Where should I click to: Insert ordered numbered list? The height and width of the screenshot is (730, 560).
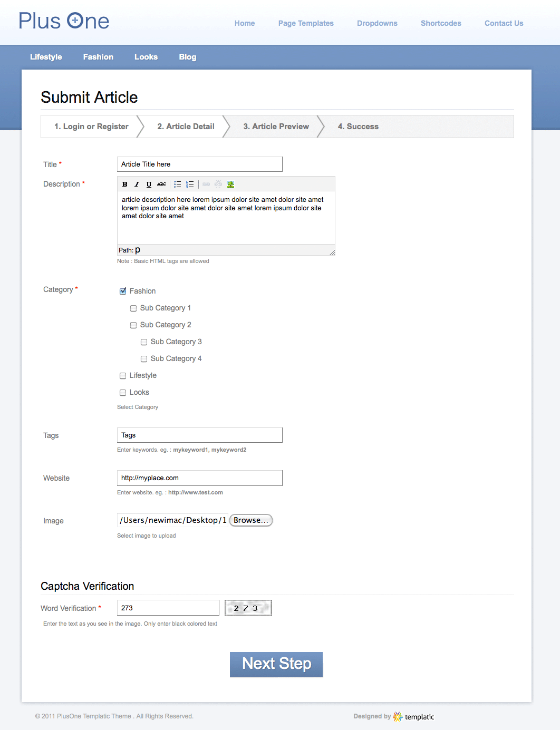[190, 184]
